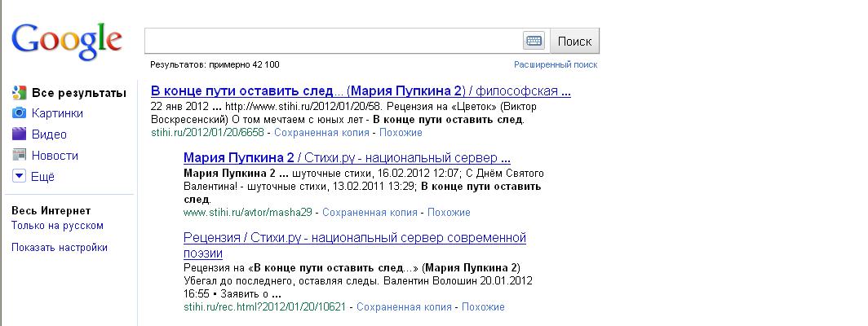Click the green URL www.stihi.ru/avtor/masha29
The width and height of the screenshot is (868, 326).
248,213
